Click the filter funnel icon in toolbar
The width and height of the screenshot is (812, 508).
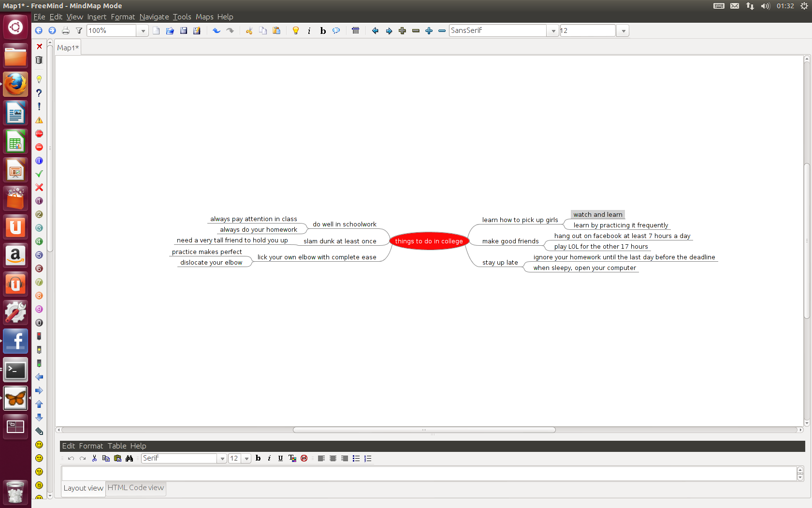pyautogui.click(x=79, y=30)
